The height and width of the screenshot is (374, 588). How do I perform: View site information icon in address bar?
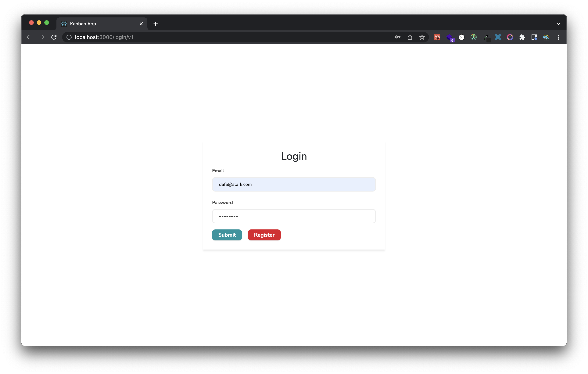pos(69,37)
